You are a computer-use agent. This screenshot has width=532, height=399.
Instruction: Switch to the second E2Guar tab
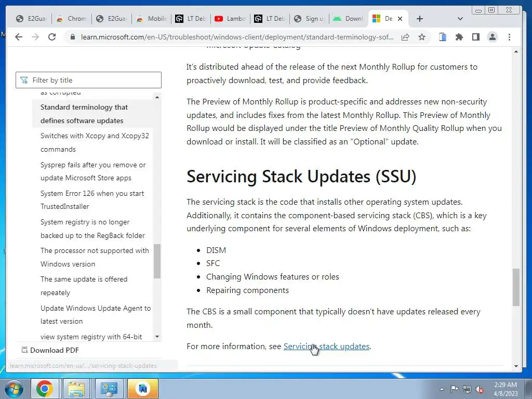pyautogui.click(x=111, y=19)
